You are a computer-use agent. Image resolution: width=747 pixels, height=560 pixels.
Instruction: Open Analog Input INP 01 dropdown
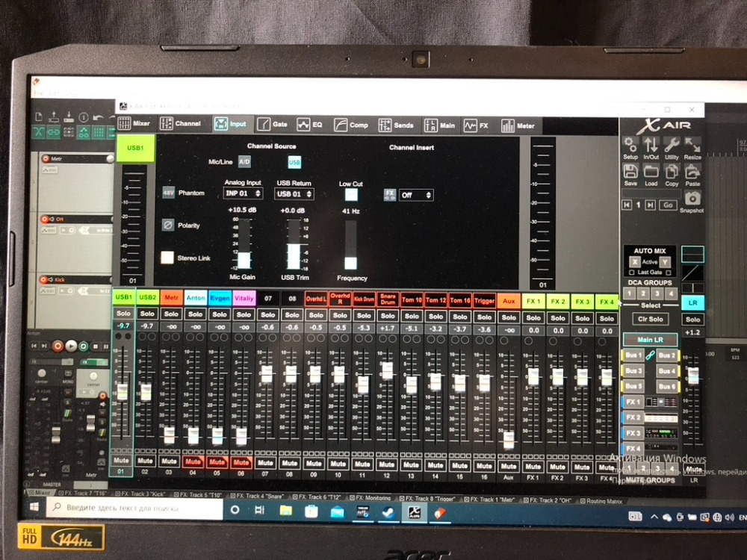[x=243, y=193]
